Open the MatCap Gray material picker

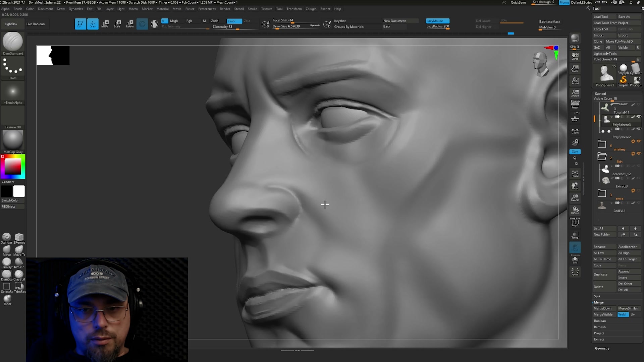coord(13,142)
